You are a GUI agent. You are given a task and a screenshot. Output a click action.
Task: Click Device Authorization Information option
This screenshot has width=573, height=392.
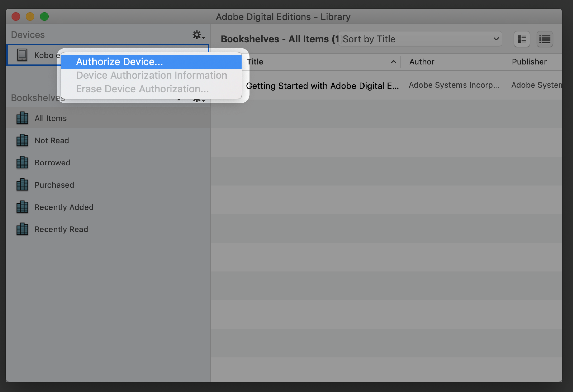(152, 75)
